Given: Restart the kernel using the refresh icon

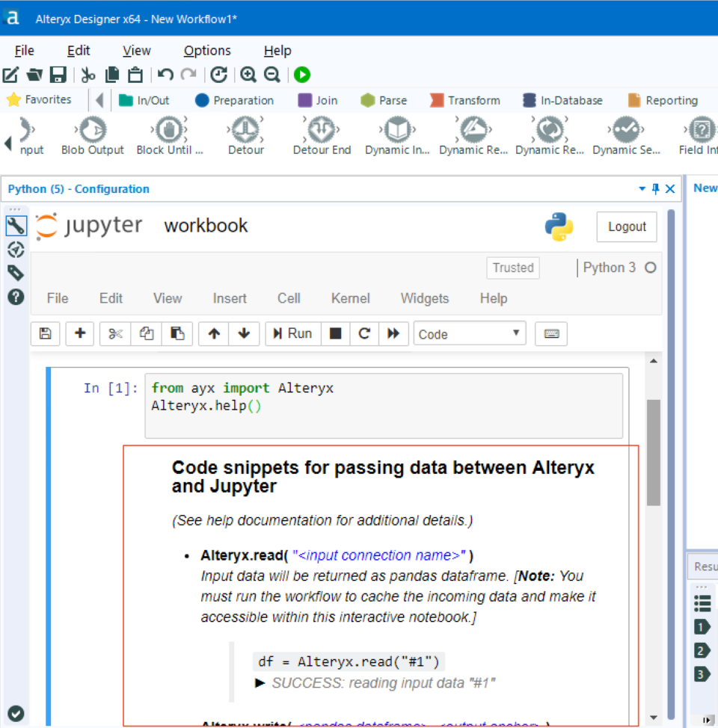Looking at the screenshot, I should tap(364, 333).
